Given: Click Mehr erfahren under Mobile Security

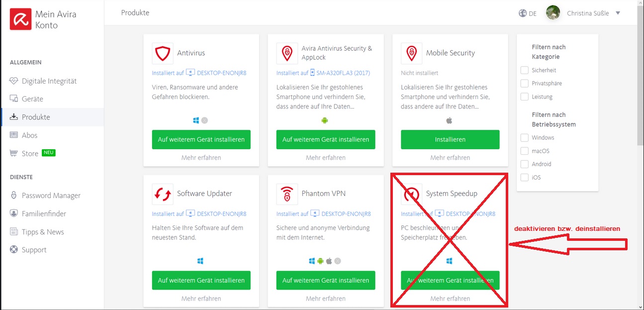Looking at the screenshot, I should coord(450,157).
